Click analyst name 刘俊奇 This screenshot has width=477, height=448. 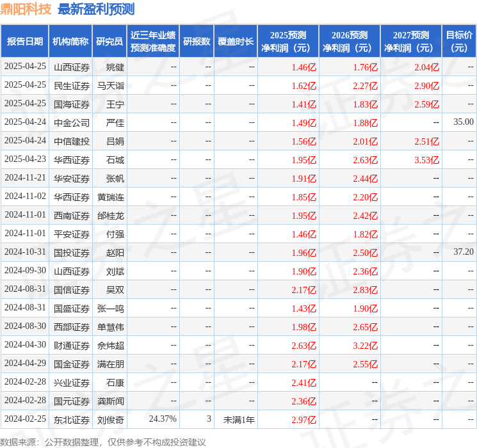(111, 420)
